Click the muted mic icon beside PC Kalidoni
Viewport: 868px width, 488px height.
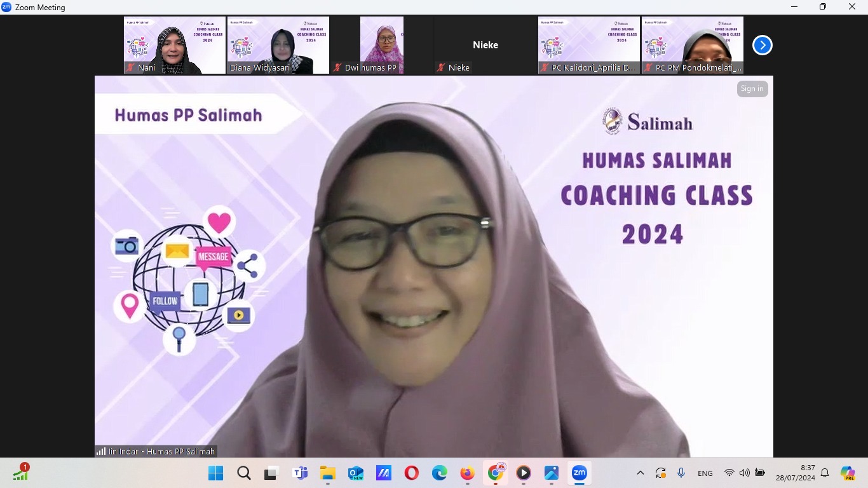coord(545,67)
